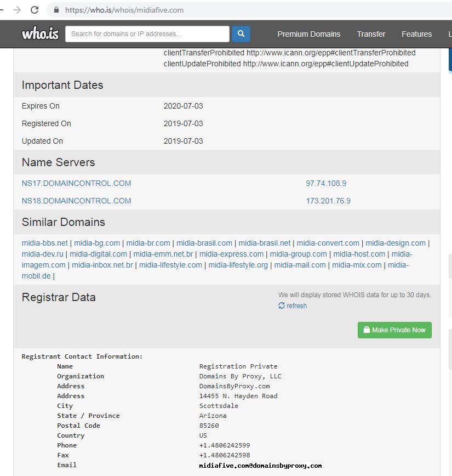
Task: Click the lock icon on Make Private Now
Action: 367,330
